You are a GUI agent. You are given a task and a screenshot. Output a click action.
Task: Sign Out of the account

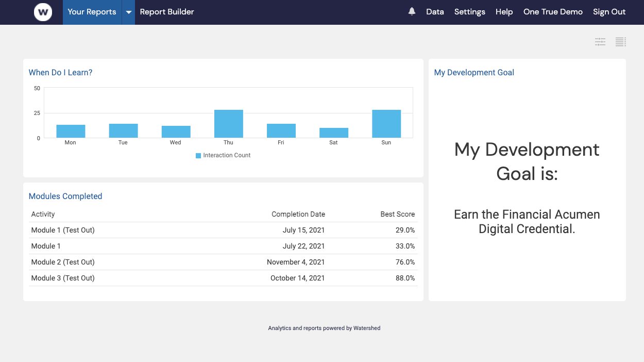coord(609,11)
